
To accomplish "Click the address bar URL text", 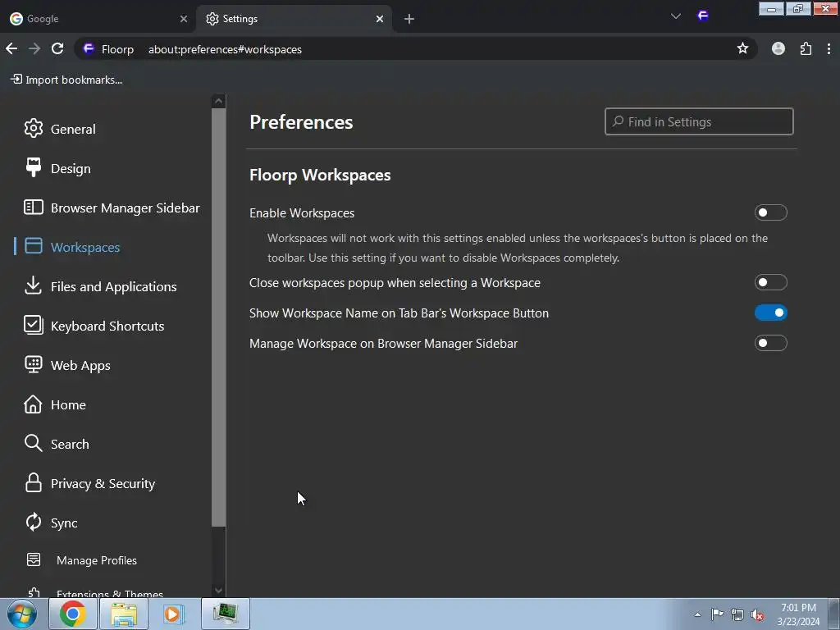I will click(225, 49).
